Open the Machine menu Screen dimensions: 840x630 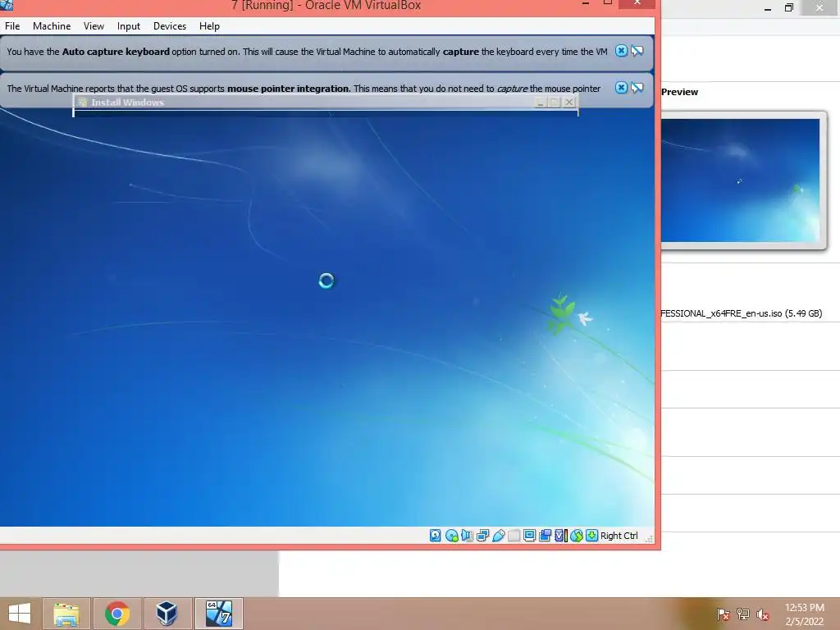(52, 26)
